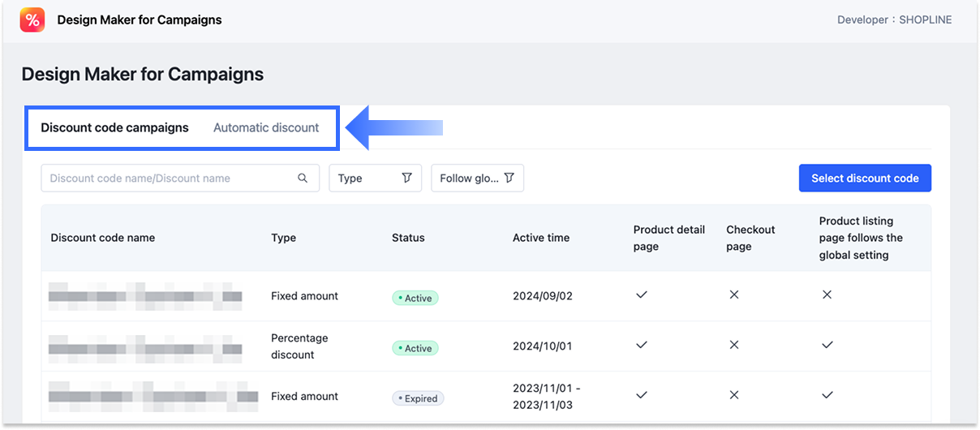
Task: Select the Percentage discount row's blurred name
Action: pyautogui.click(x=145, y=346)
